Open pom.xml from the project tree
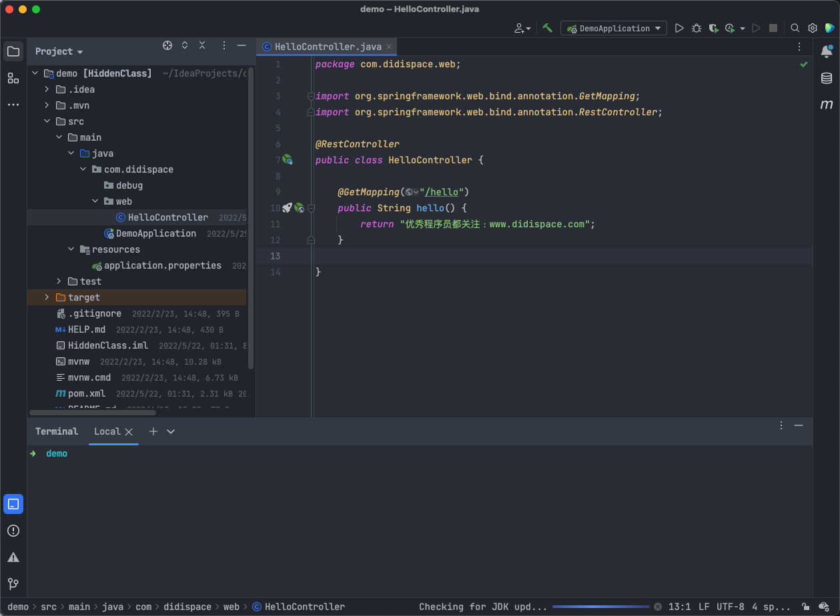The width and height of the screenshot is (840, 616). [x=87, y=393]
